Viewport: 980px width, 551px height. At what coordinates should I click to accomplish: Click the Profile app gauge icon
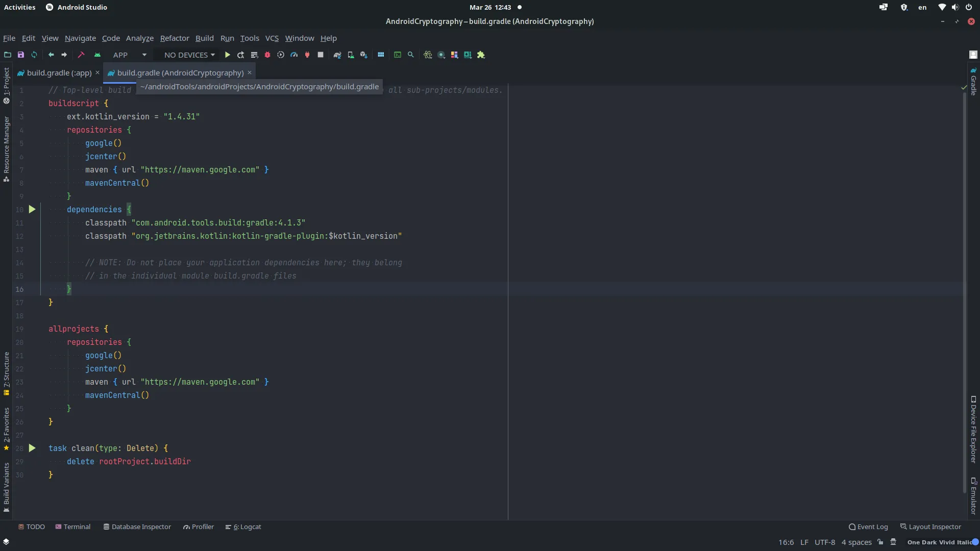294,55
